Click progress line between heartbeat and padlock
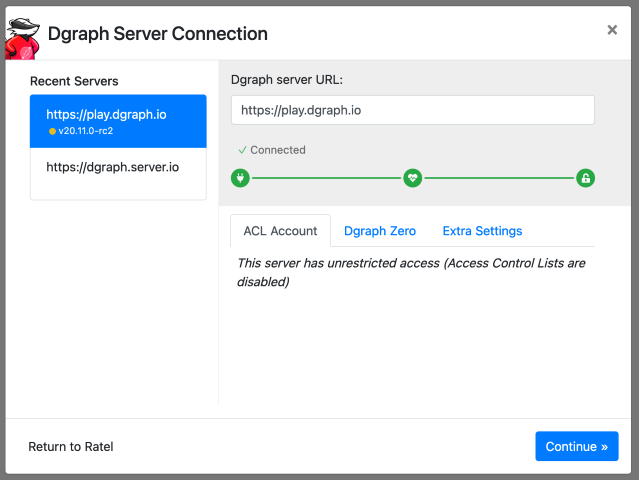The height and width of the screenshot is (480, 639). pyautogui.click(x=500, y=178)
